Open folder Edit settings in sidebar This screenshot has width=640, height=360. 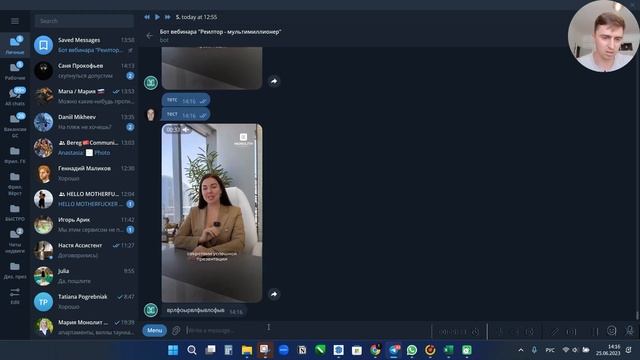pos(15,296)
